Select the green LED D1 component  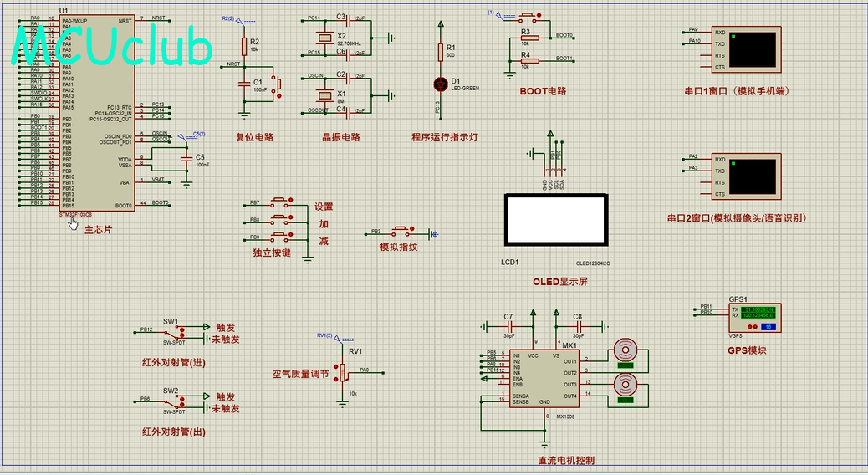pos(441,84)
